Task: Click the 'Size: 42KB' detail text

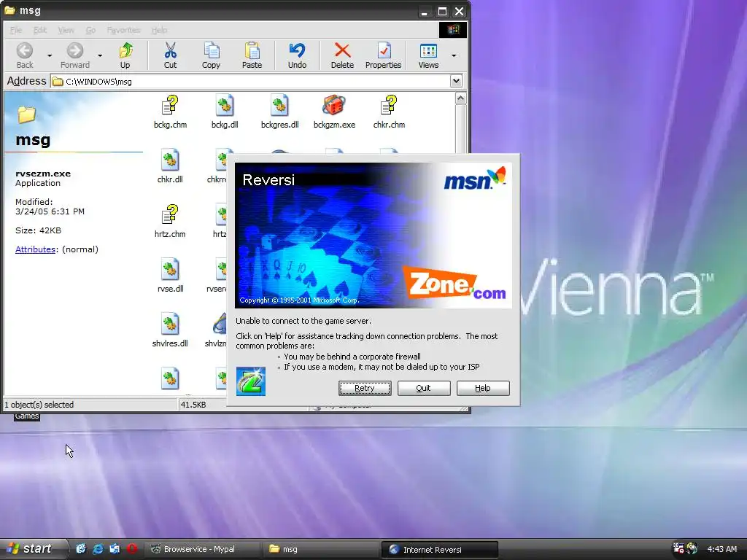Action: coord(38,230)
